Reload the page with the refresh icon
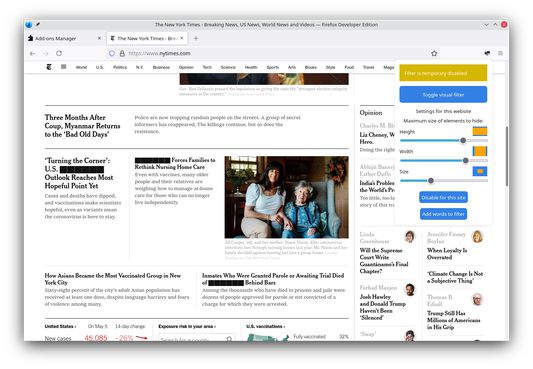This screenshot has height=369, width=533. coord(59,53)
